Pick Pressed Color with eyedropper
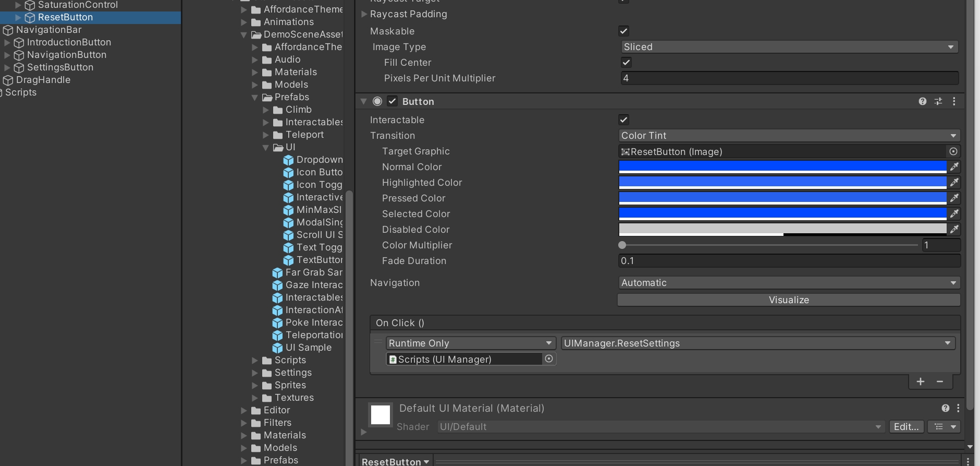Viewport: 980px width, 466px height. click(954, 198)
